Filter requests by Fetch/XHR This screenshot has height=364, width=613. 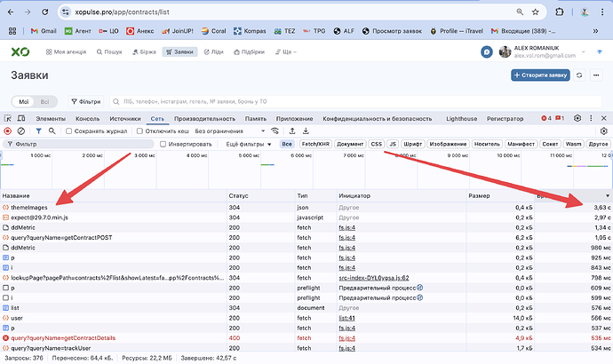click(315, 144)
